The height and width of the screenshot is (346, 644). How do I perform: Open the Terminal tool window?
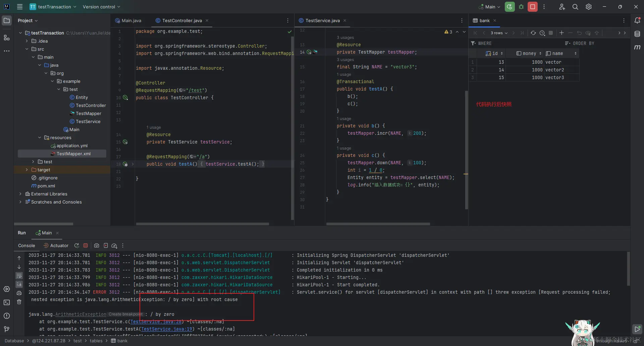click(7, 302)
